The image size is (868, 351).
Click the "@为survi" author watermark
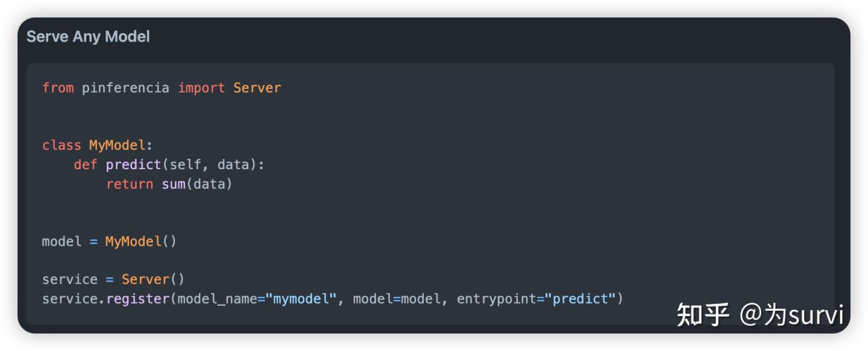coord(792,315)
